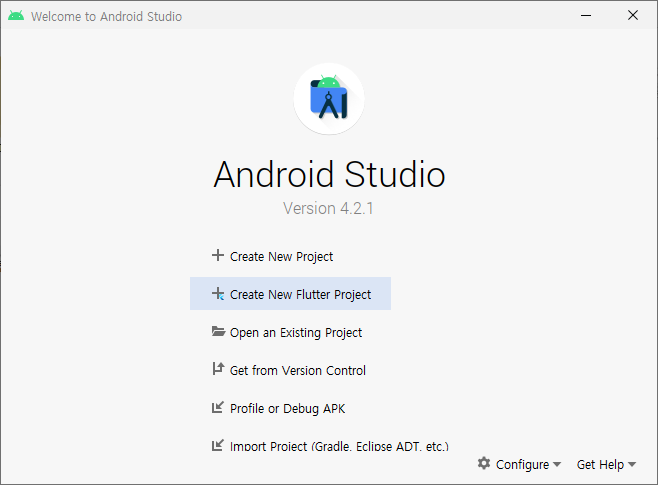The image size is (658, 485).
Task: Click the arrow next to Get Help
Action: tap(632, 464)
